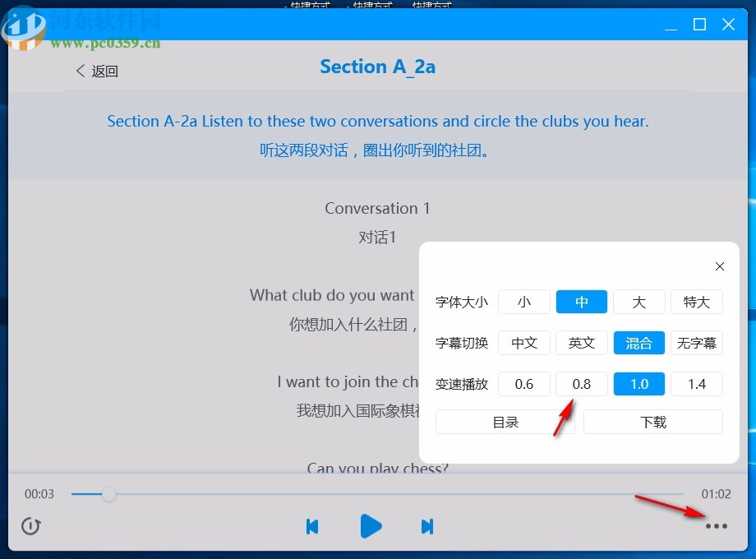Image resolution: width=756 pixels, height=559 pixels.
Task: Click the 我想加入国际象棋 line
Action: click(358, 411)
